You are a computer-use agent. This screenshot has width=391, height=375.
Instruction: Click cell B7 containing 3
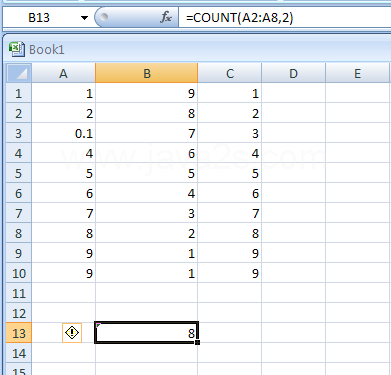pos(147,213)
